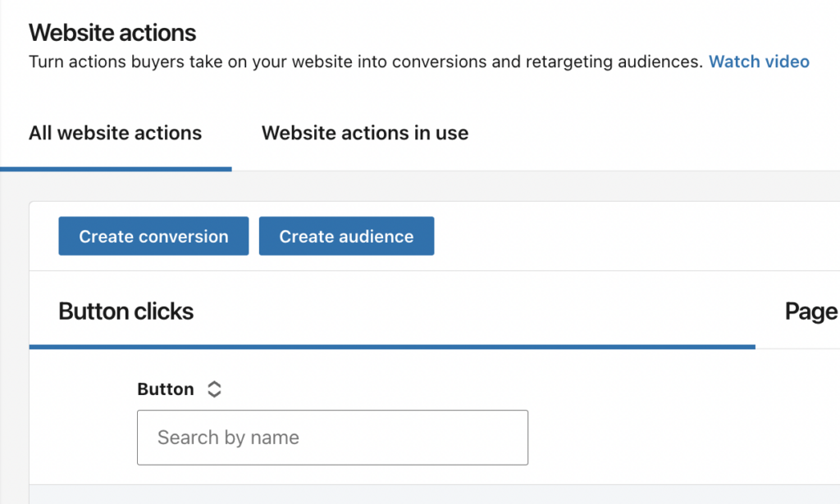Switch to the Page tab
This screenshot has height=504, width=840.
coord(811,312)
